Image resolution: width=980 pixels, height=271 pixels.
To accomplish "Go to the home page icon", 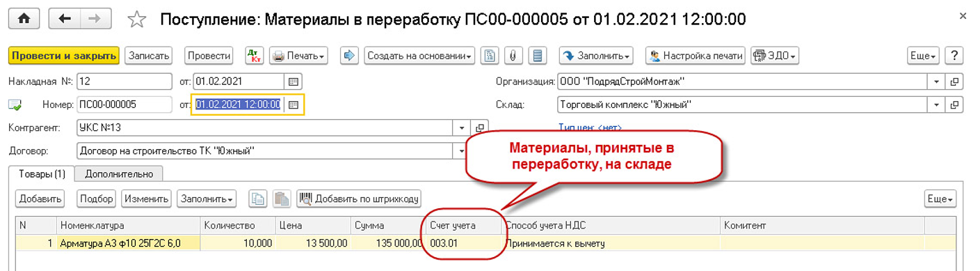I will tap(23, 19).
